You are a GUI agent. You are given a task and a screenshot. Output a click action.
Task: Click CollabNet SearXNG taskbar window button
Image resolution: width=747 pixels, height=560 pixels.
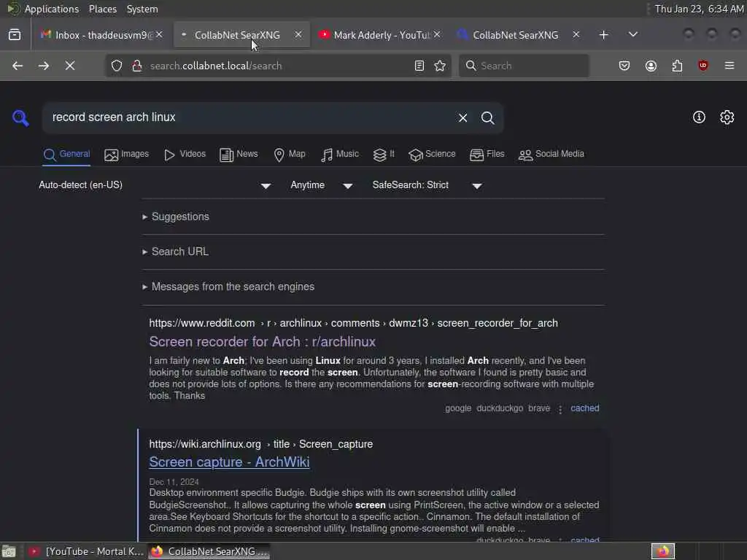209,551
